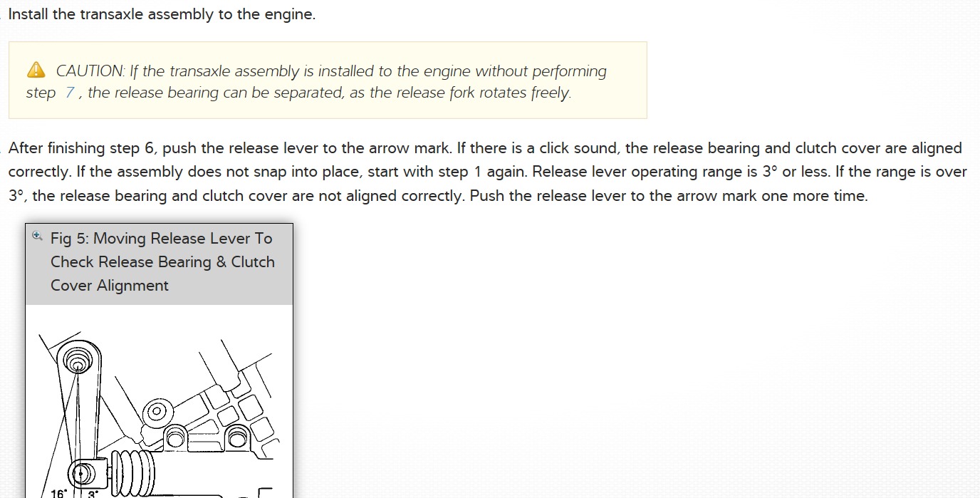
Task: Click the lower pivot of the release lever
Action: pos(80,472)
